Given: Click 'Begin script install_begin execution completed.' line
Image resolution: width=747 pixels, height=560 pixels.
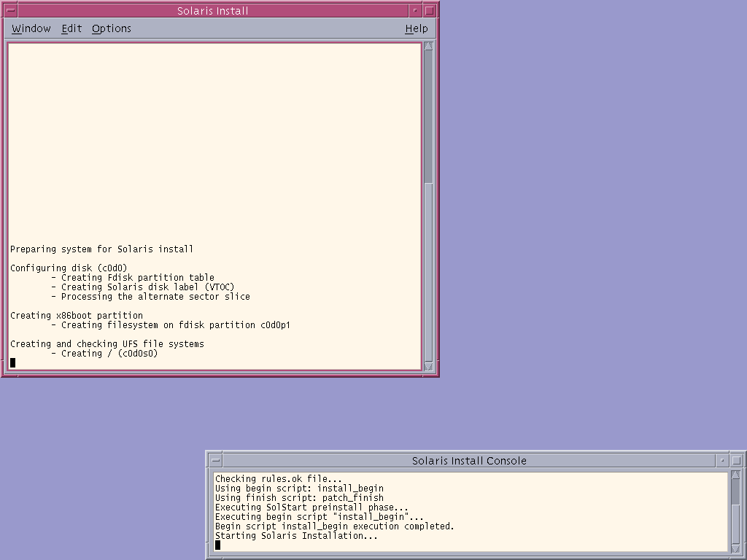Looking at the screenshot, I should click(334, 526).
